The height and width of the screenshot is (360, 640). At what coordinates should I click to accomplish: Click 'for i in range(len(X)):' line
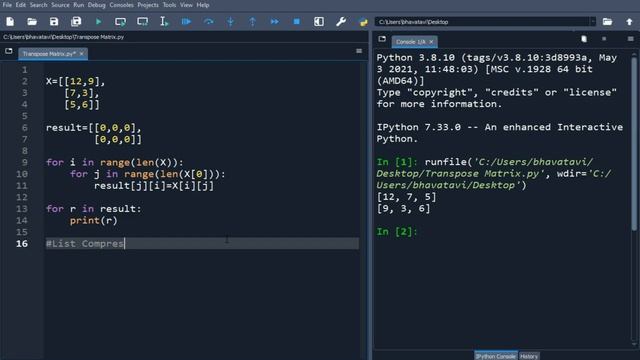coord(115,162)
